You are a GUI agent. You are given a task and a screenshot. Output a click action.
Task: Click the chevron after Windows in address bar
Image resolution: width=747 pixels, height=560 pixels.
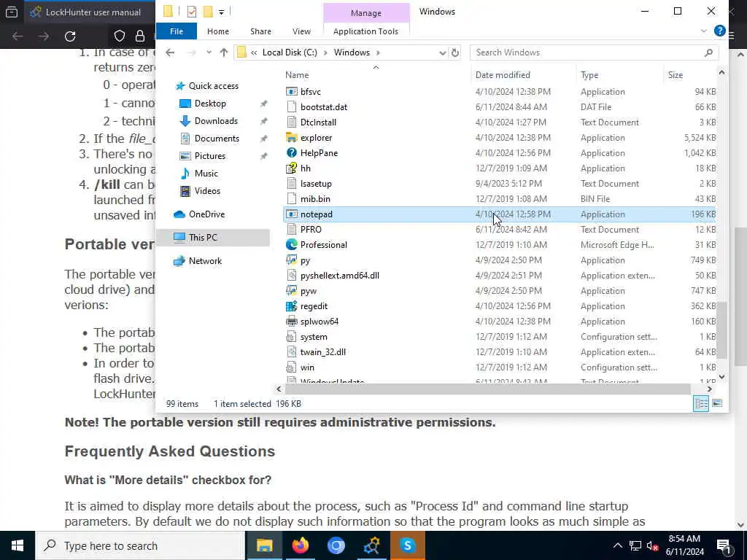pos(379,52)
